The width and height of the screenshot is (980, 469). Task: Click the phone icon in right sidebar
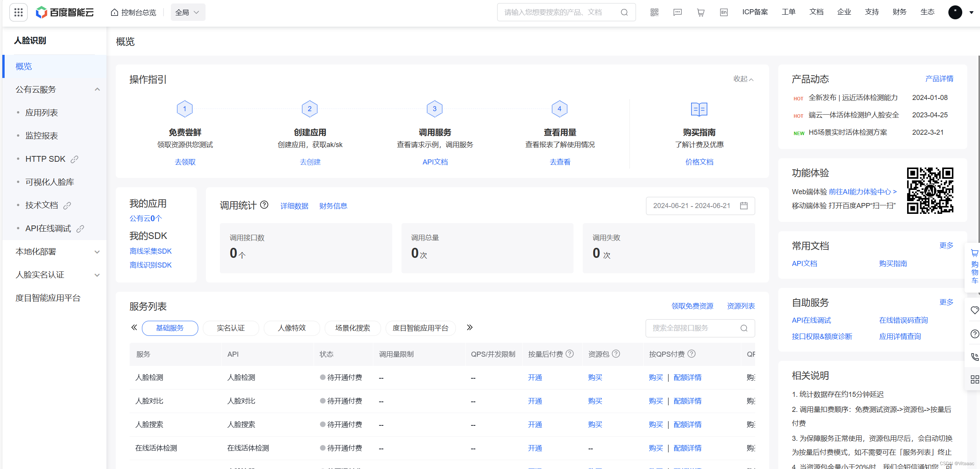pyautogui.click(x=975, y=357)
